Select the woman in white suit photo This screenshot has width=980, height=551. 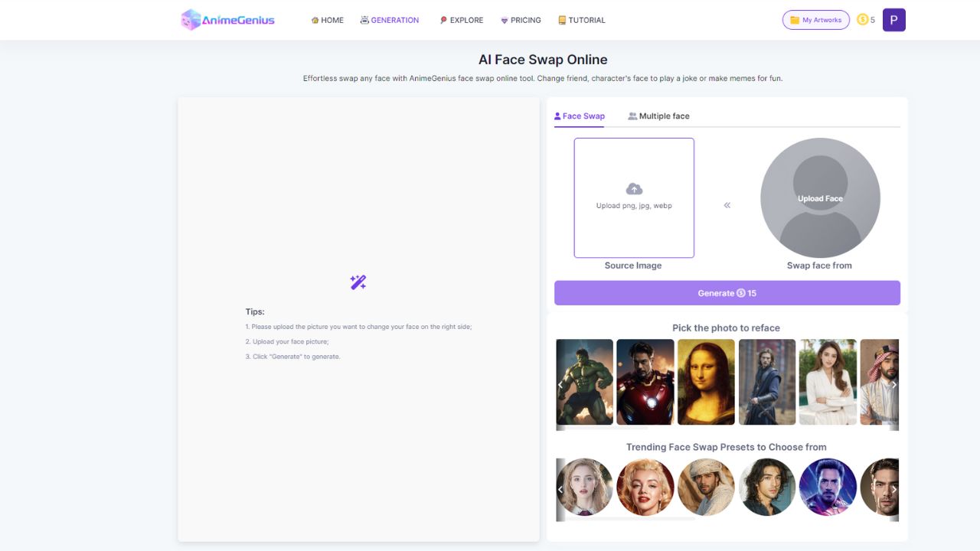(x=828, y=382)
